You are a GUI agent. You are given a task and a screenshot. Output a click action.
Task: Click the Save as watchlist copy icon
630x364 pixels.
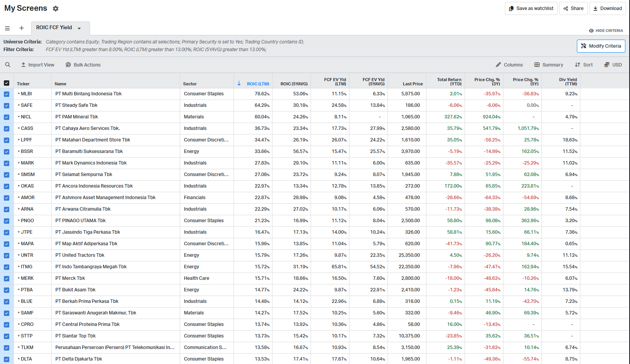511,8
